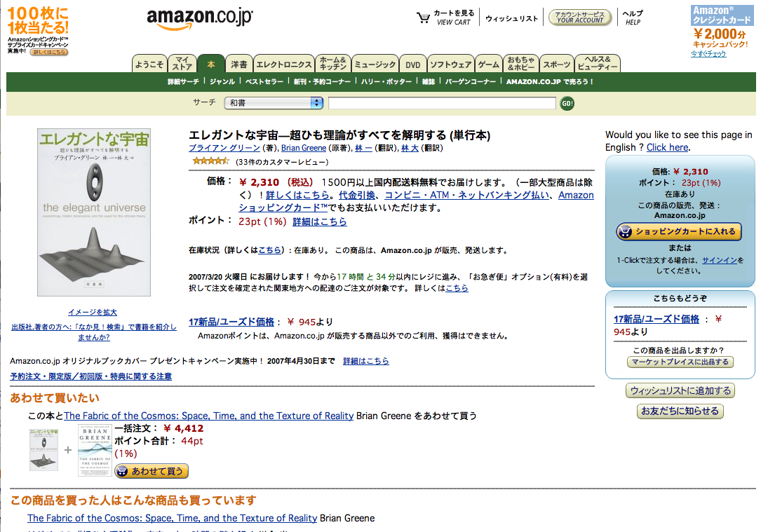Click the English page Click here link
Image resolution: width=761 pixels, height=532 pixels.
[x=667, y=147]
